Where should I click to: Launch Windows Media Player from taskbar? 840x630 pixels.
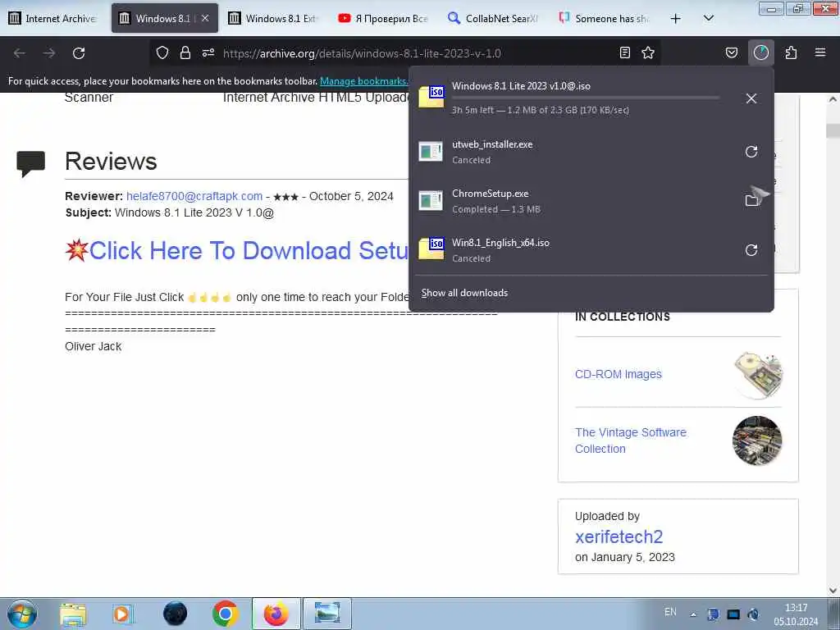[x=123, y=614]
